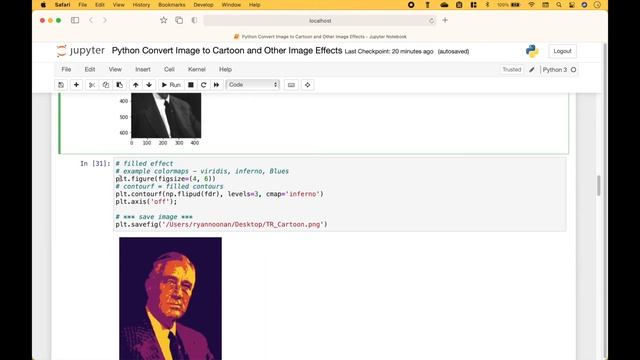Click Safari tab overview icon
The width and height of the screenshot is (640, 360).
179,20
